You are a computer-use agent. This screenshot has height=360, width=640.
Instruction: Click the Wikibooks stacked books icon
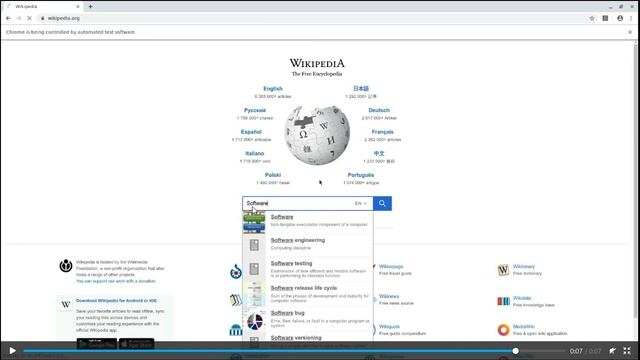coord(236,300)
